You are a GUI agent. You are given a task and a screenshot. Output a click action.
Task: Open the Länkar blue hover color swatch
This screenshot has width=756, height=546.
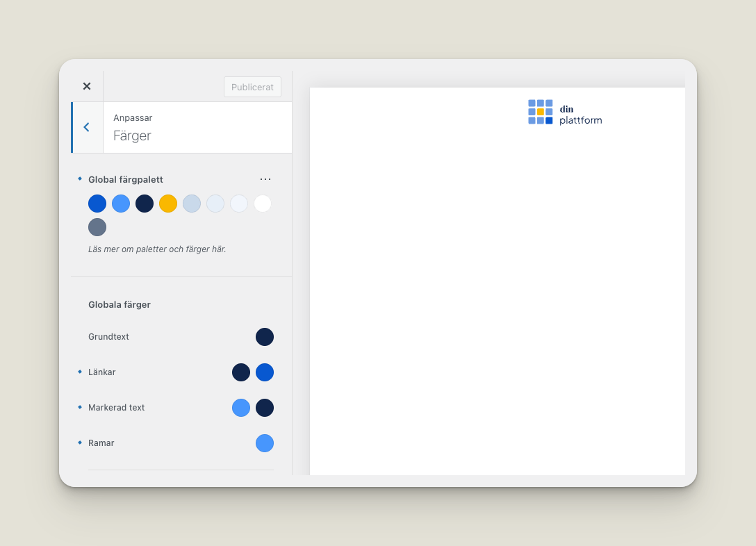point(265,372)
